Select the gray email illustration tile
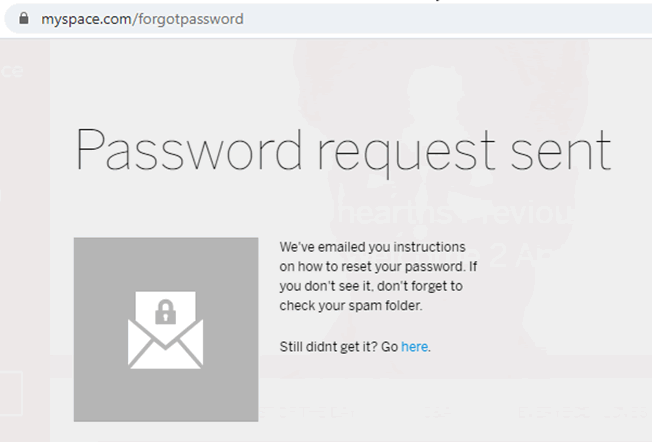This screenshot has width=652, height=442. [166, 329]
